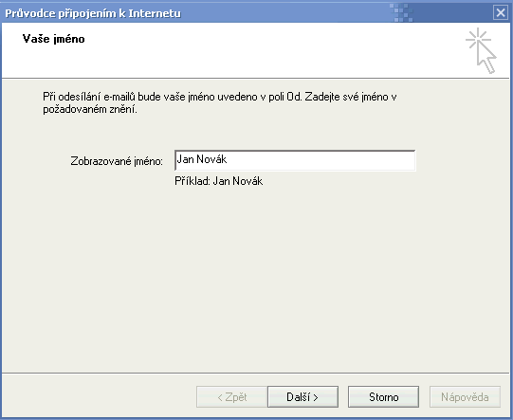Proceed with the Další > button
513x420 pixels.
302,397
